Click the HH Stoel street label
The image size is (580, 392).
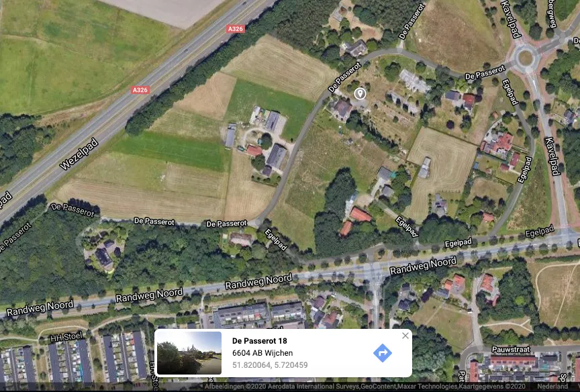tap(66, 337)
